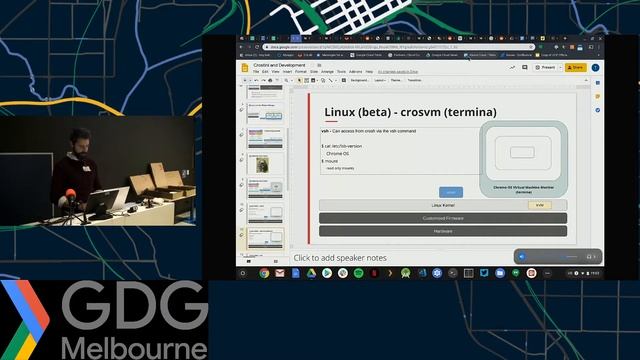Click the Theme button in toolbar
The image size is (640, 360).
pos(396,80)
